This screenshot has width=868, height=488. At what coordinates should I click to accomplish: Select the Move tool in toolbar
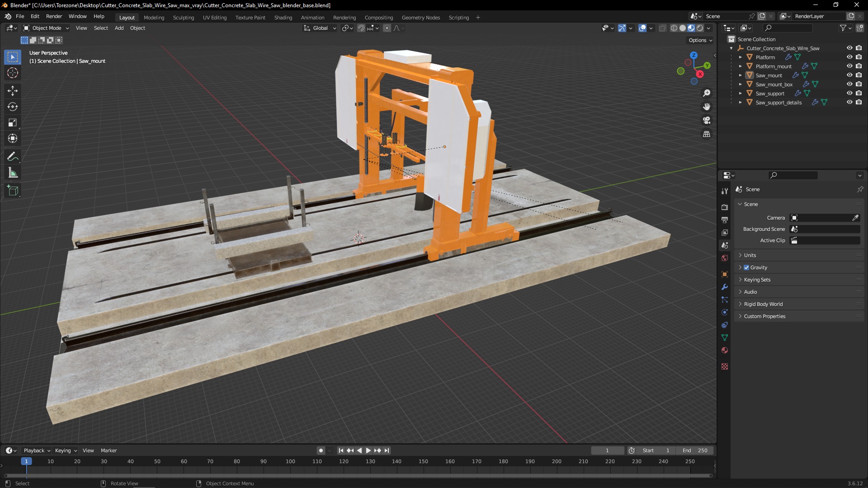coord(13,90)
